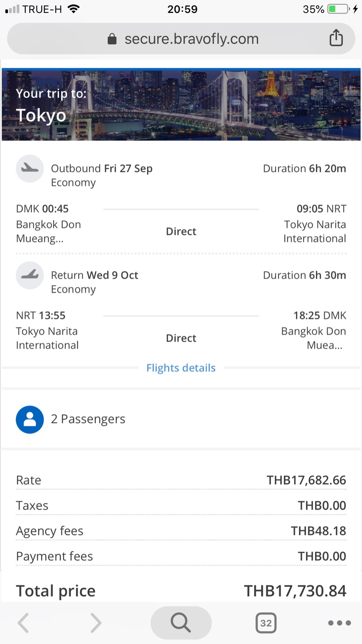Open the browser search button
Image resolution: width=362 pixels, height=644 pixels.
[x=181, y=623]
